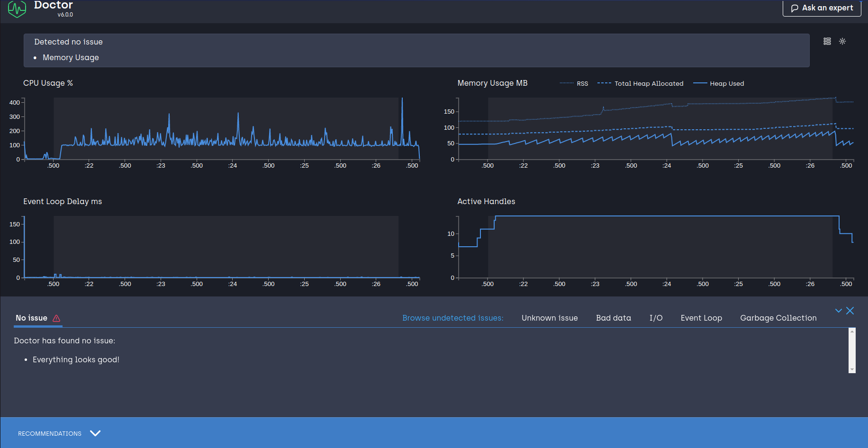The image size is (868, 448).
Task: Toggle light theme sun icon
Action: pos(842,41)
